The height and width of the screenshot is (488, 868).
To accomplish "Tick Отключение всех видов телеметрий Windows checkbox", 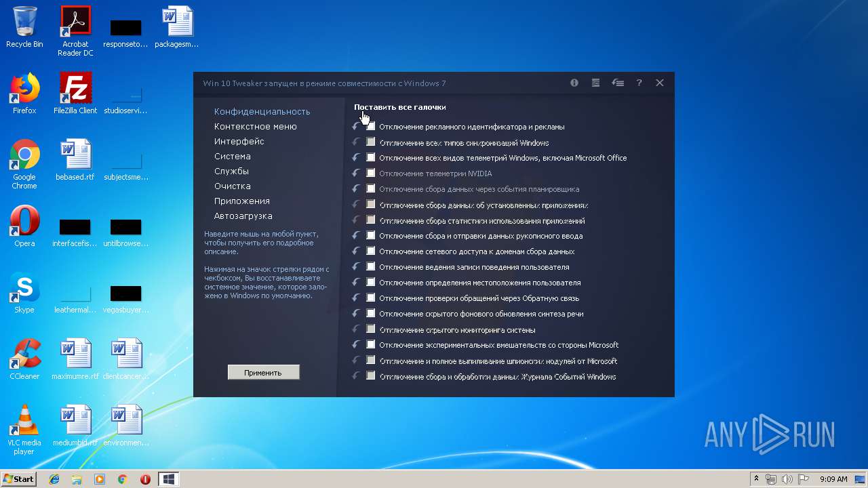I will (371, 157).
